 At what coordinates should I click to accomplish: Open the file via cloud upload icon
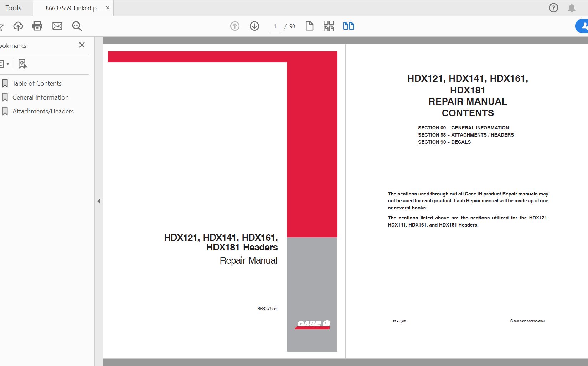(x=18, y=26)
